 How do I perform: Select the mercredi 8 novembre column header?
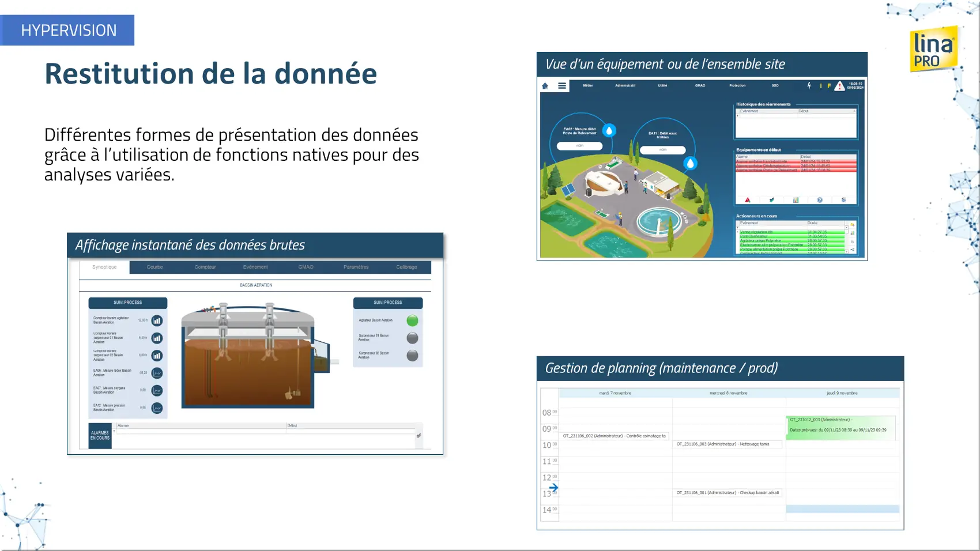pos(729,393)
